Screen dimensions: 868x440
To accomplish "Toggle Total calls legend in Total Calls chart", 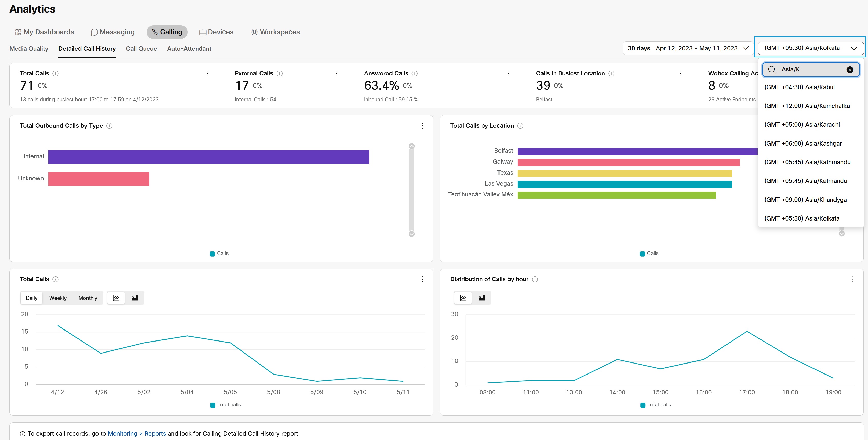I will 225,405.
